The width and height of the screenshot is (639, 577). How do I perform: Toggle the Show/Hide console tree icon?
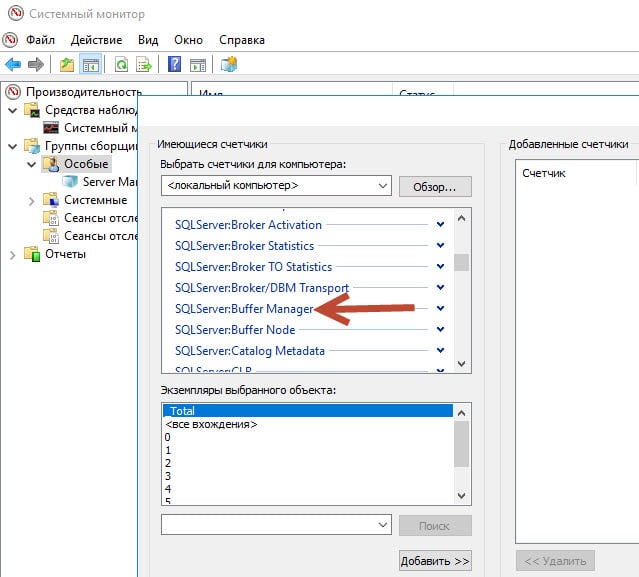click(x=90, y=64)
